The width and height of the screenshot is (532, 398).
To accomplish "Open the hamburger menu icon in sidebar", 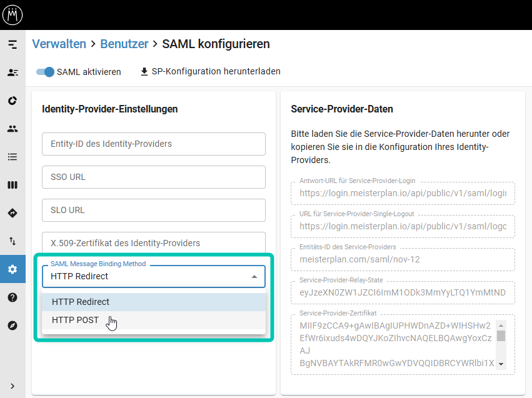I will tap(13, 44).
